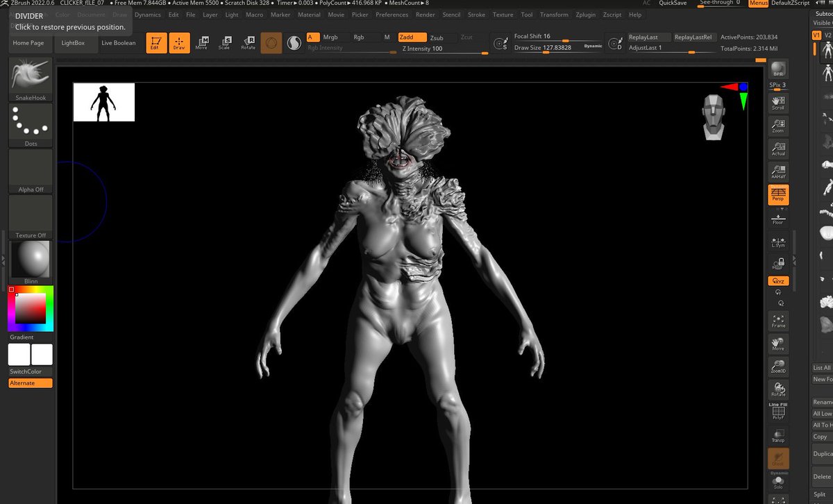Click the Frame mesh icon

click(x=777, y=320)
